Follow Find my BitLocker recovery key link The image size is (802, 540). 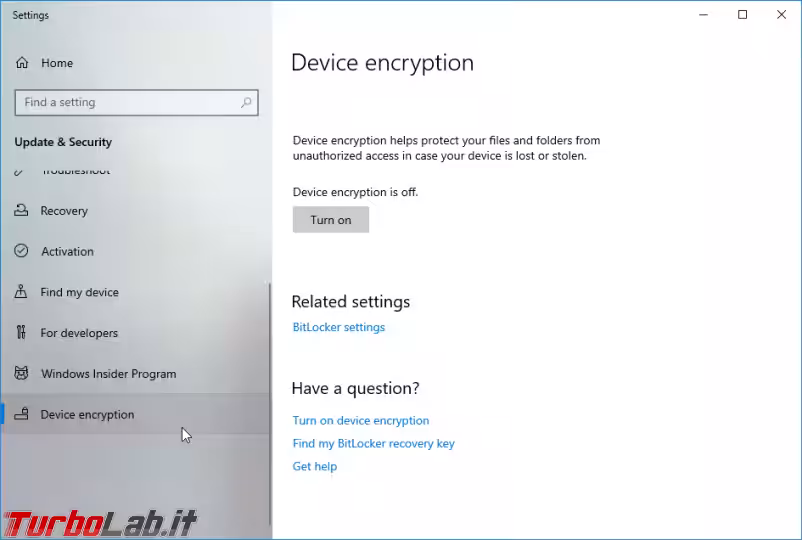pyautogui.click(x=373, y=443)
